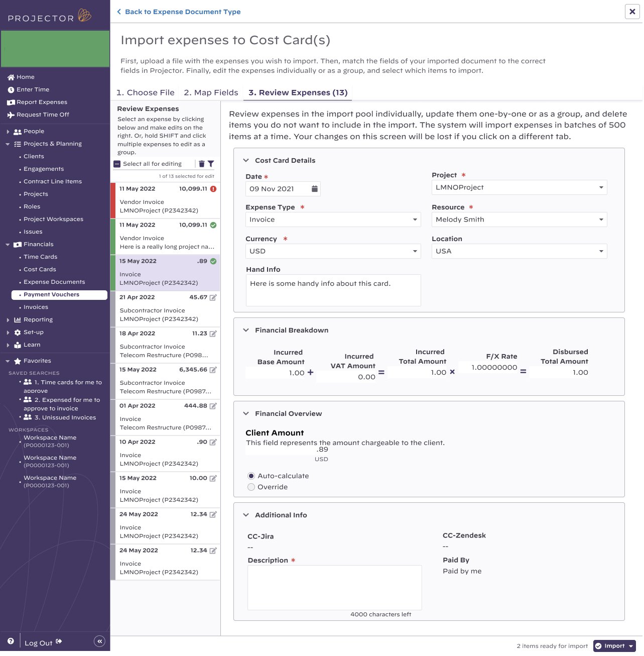Collapse the Cost Card Details section

click(246, 161)
